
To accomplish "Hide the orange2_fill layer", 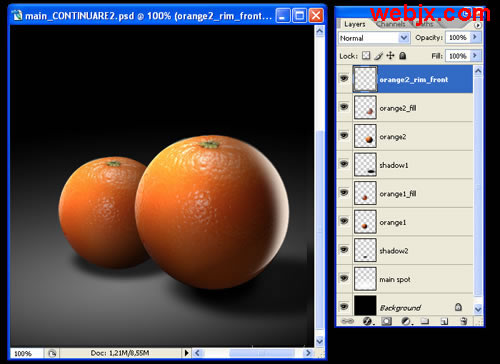I will [x=344, y=107].
